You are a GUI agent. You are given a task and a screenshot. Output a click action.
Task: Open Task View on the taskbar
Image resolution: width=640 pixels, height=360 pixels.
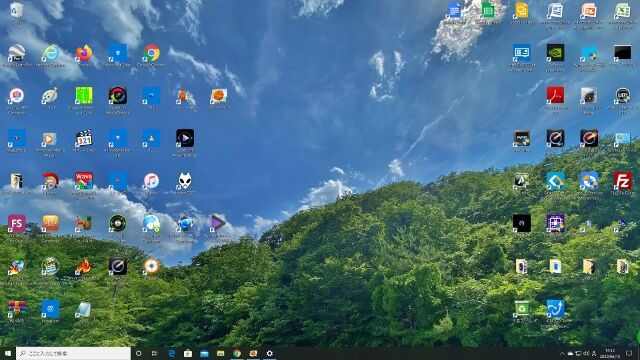tap(155, 353)
